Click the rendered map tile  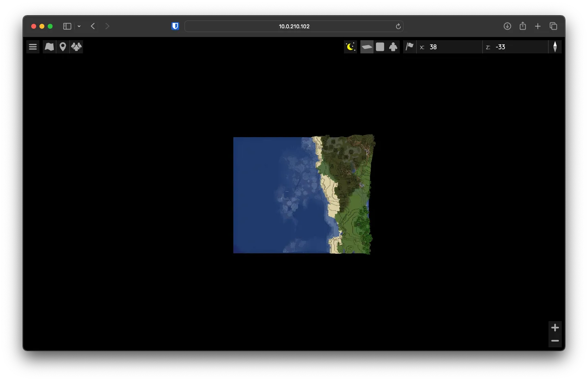304,195
